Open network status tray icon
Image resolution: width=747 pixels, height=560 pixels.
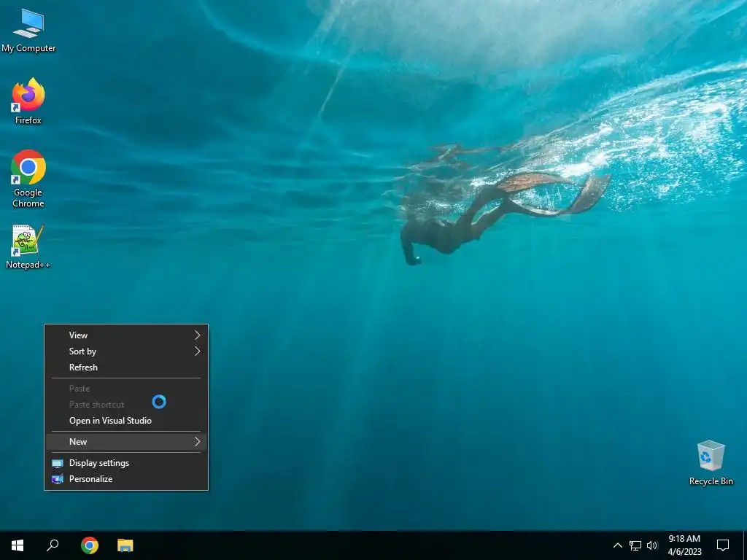point(635,545)
